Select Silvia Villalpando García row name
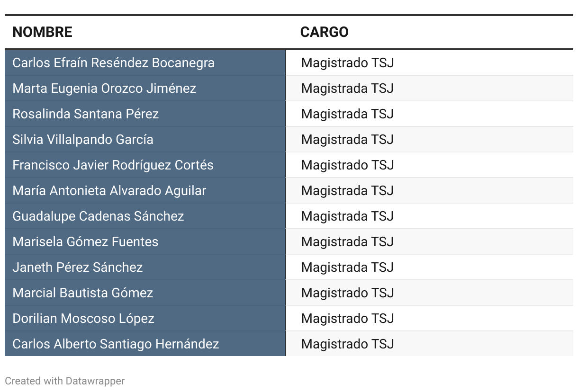Image resolution: width=578 pixels, height=392 pixels. pyautogui.click(x=145, y=139)
